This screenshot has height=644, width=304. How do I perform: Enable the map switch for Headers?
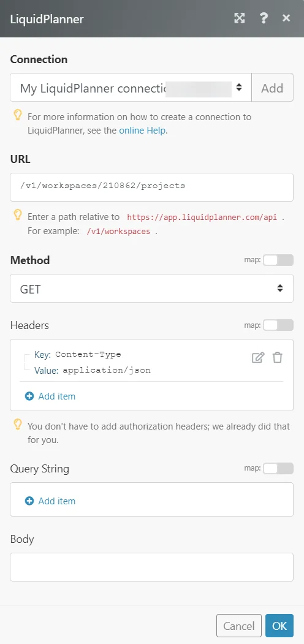click(278, 325)
